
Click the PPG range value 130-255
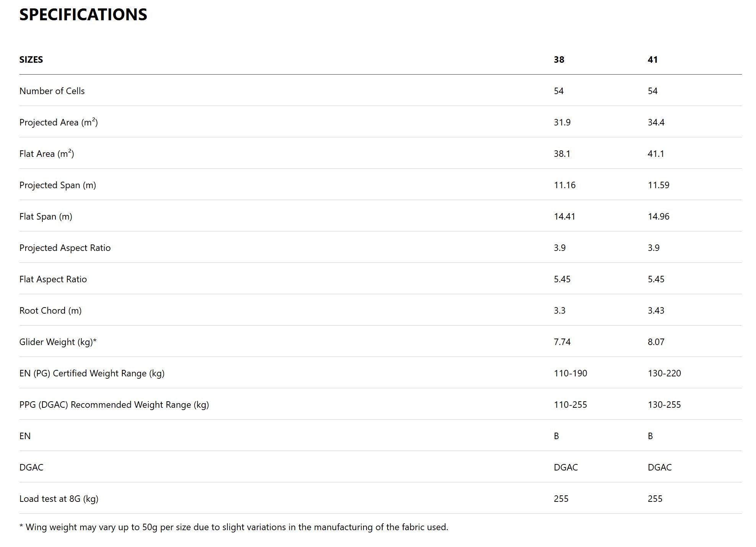pos(664,405)
